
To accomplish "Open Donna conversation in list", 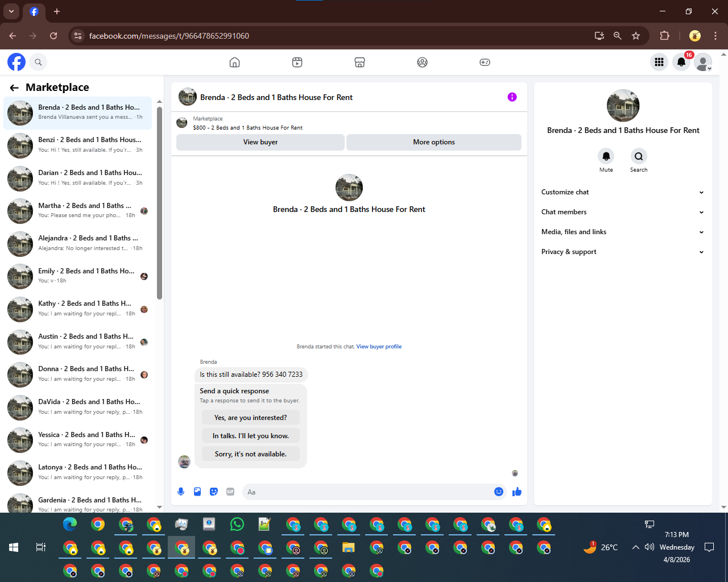I will (78, 374).
